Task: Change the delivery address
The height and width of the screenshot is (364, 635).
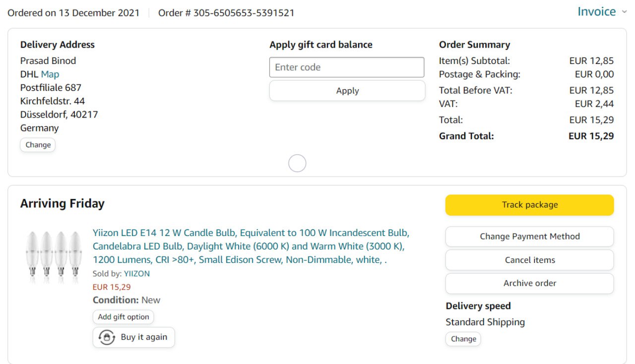Action: 38,145
